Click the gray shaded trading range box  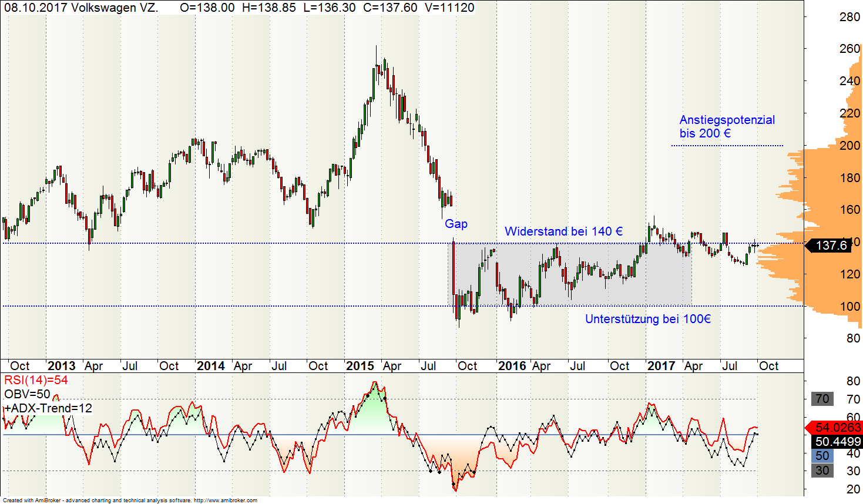pyautogui.click(x=569, y=274)
